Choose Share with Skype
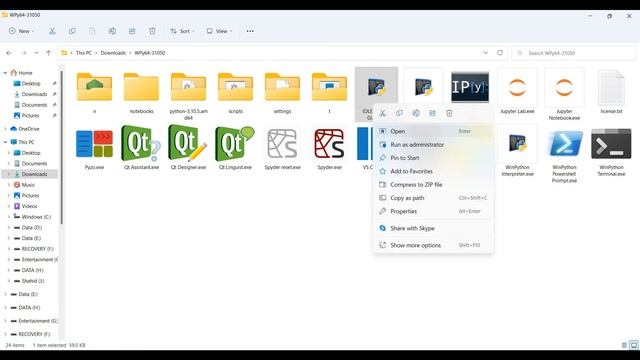 click(x=433, y=228)
